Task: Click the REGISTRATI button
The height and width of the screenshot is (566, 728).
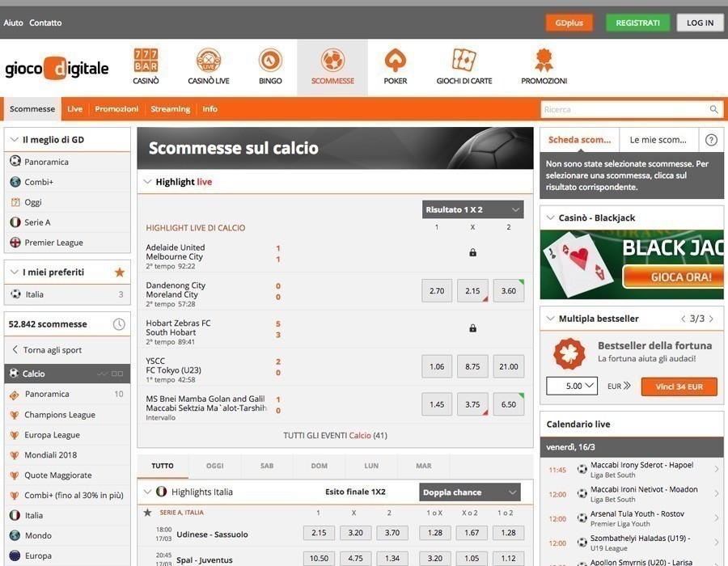Action: [x=637, y=23]
